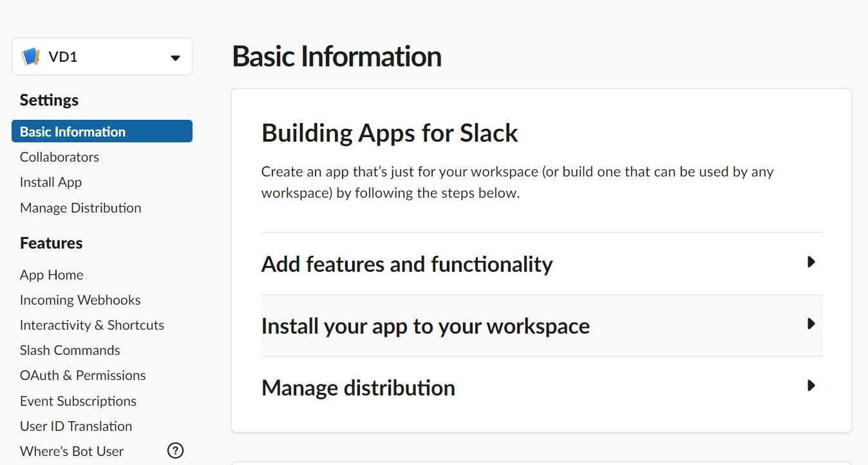Screen dimensions: 868x465
Task: Click the Building Apps for Slack heading
Action: (390, 133)
